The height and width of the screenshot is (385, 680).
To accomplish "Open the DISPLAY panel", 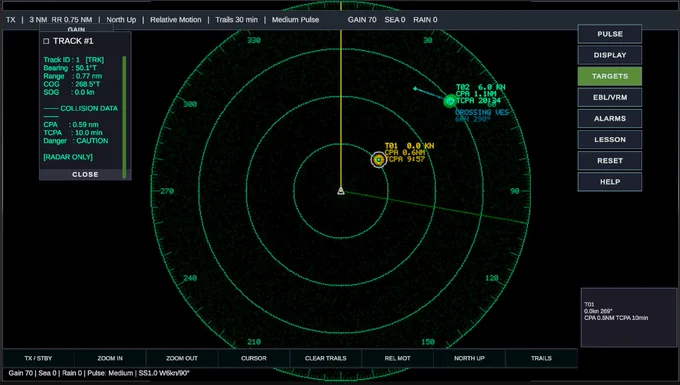I will click(610, 55).
